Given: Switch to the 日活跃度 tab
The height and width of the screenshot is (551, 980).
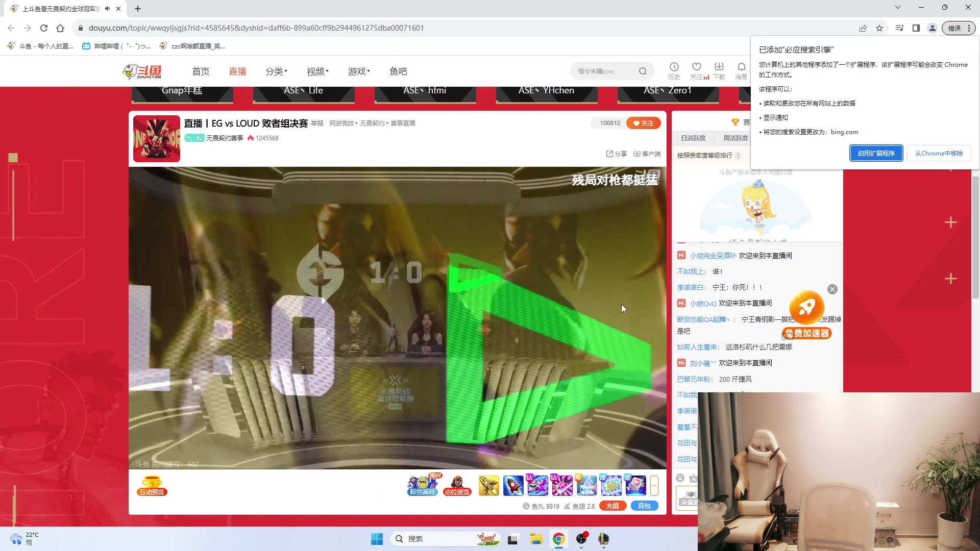Looking at the screenshot, I should coord(693,138).
